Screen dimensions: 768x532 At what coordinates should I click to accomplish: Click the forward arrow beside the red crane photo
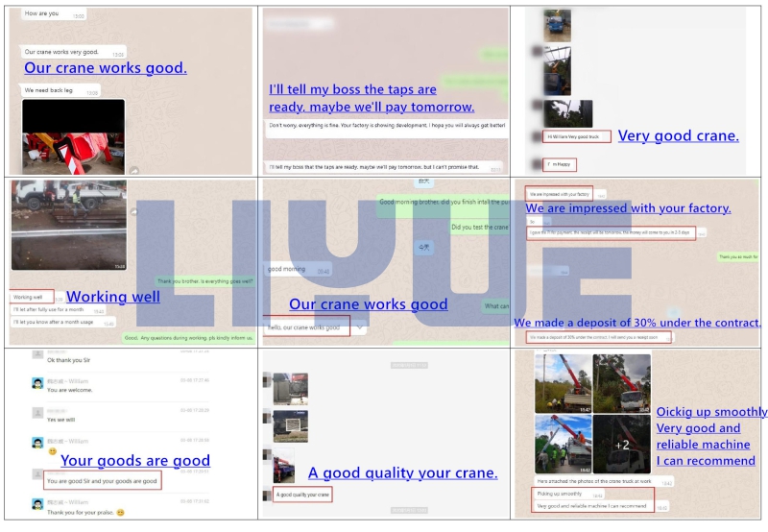point(134,171)
